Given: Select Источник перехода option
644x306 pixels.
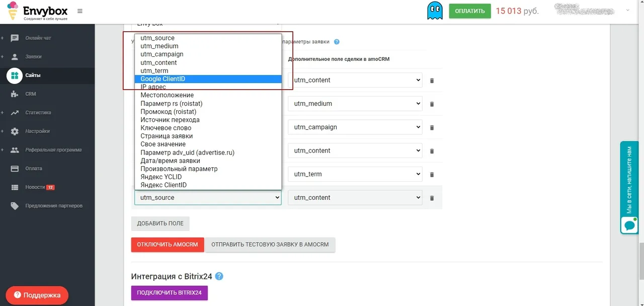Looking at the screenshot, I should coord(208,120).
